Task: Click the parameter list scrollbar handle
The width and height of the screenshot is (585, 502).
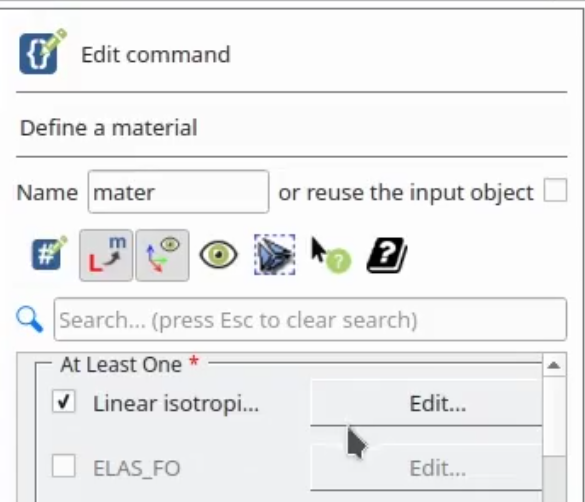Action: (x=554, y=479)
